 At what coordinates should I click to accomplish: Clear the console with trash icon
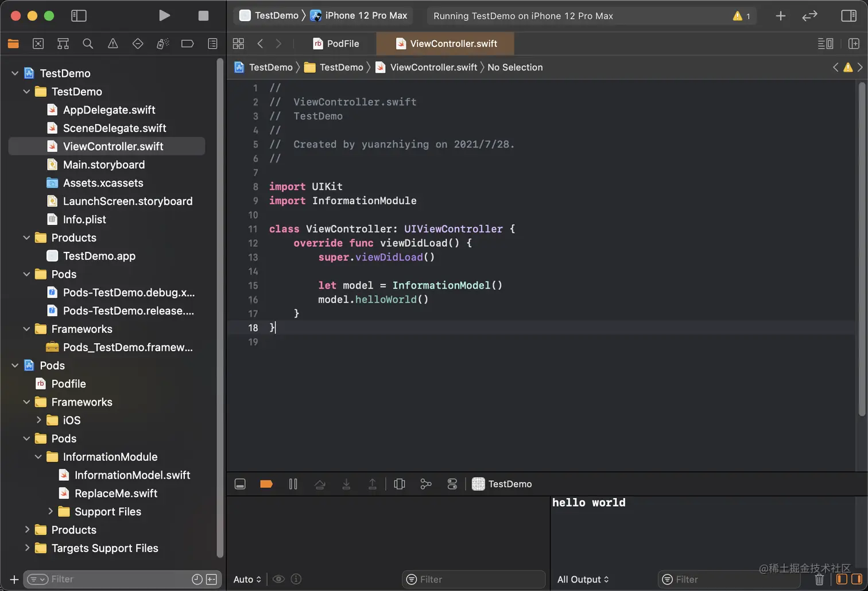tap(819, 580)
